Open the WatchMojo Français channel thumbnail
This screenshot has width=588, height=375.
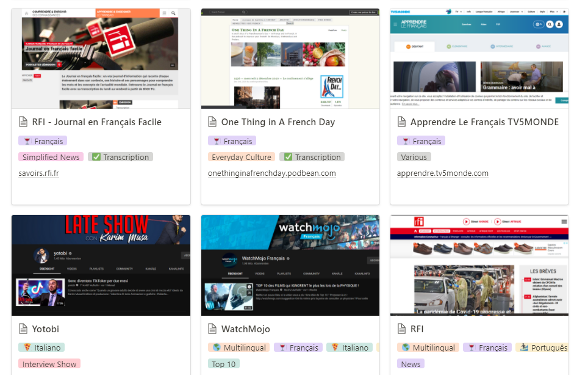point(290,266)
